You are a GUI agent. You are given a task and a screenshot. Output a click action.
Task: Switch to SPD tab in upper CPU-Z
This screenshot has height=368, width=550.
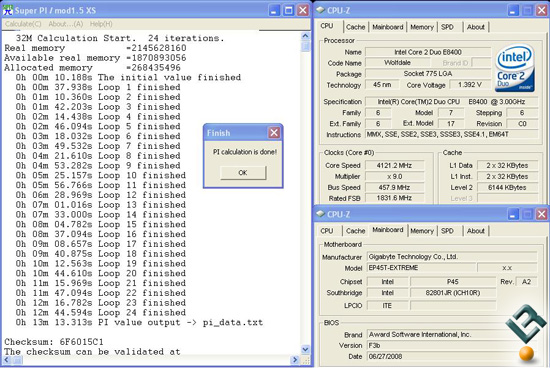(447, 27)
